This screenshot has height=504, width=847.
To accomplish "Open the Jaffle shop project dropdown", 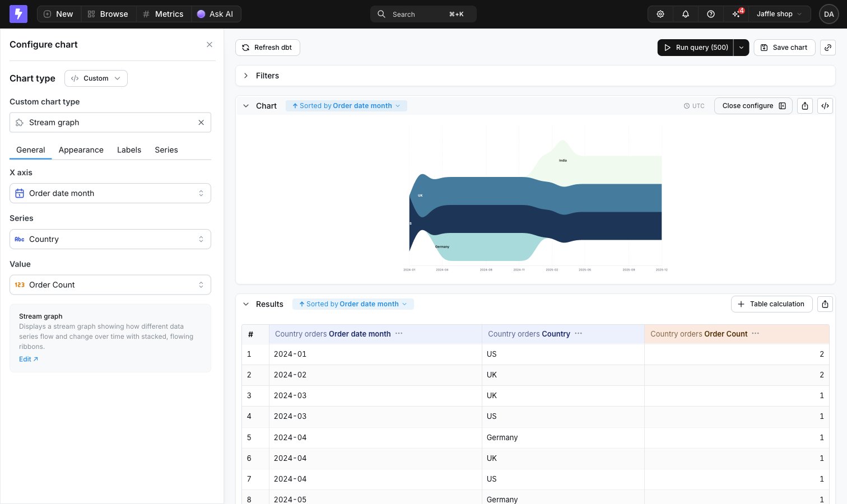I will (780, 14).
